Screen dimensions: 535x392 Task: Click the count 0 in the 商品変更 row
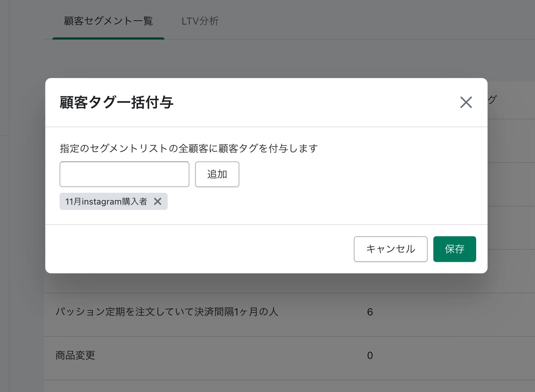pos(370,356)
